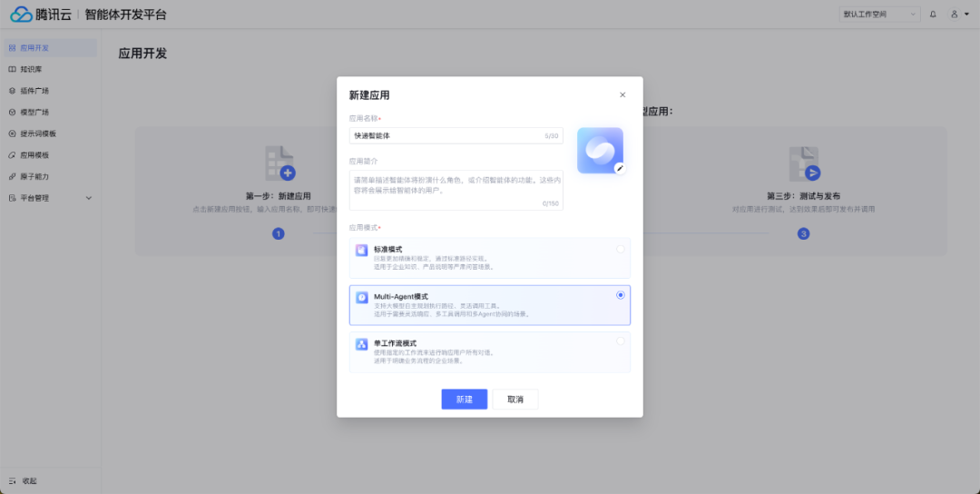Open 原子能力 in the sidebar
The width and height of the screenshot is (980, 494).
point(50,176)
